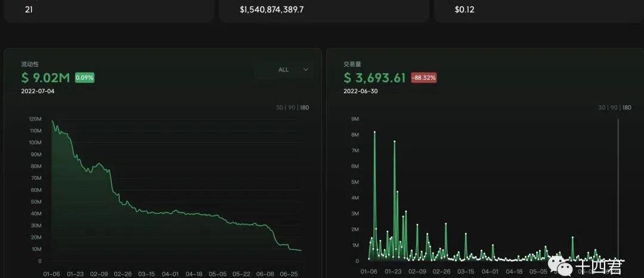This screenshot has width=644, height=278.
Task: Click the volume spike near 01-23
Action: click(x=394, y=142)
